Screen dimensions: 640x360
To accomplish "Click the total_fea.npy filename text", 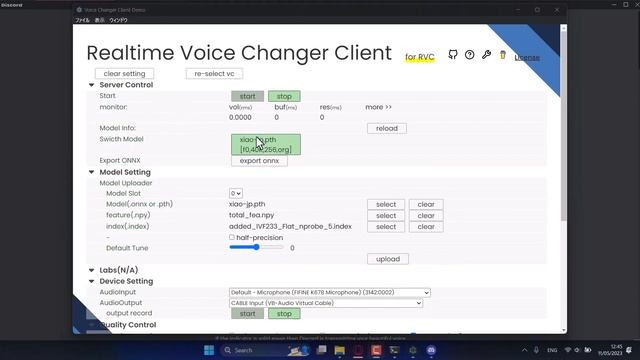I will [251, 215].
